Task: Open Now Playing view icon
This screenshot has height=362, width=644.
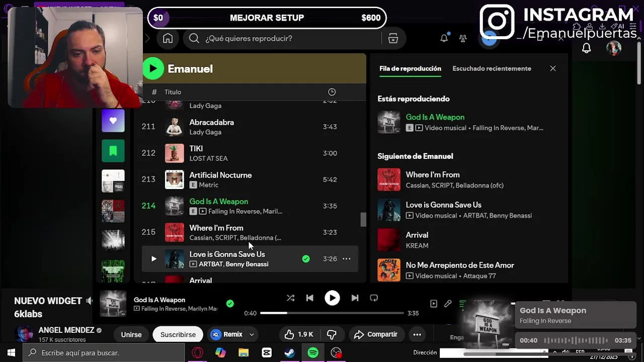Action: coord(434,304)
